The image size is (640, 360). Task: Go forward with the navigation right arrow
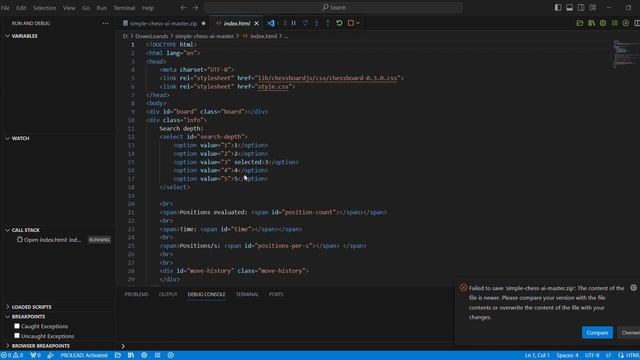point(195,7)
